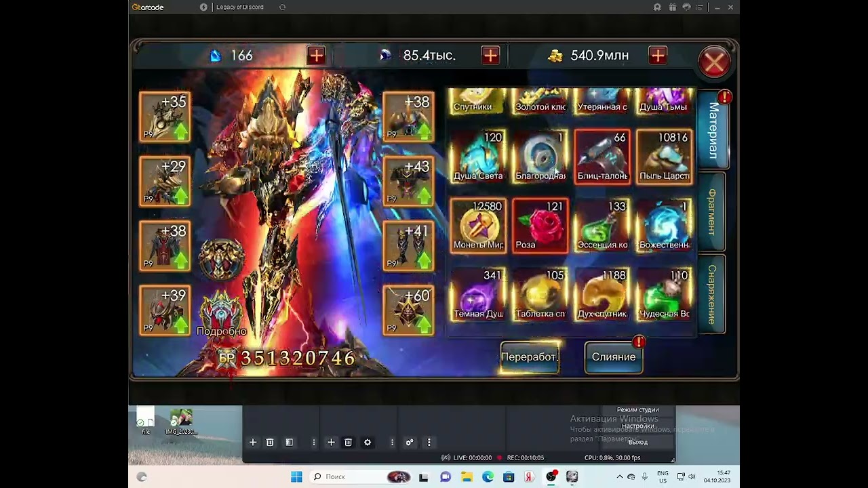
Task: Open Yandex browser from taskbar
Action: coord(530,477)
